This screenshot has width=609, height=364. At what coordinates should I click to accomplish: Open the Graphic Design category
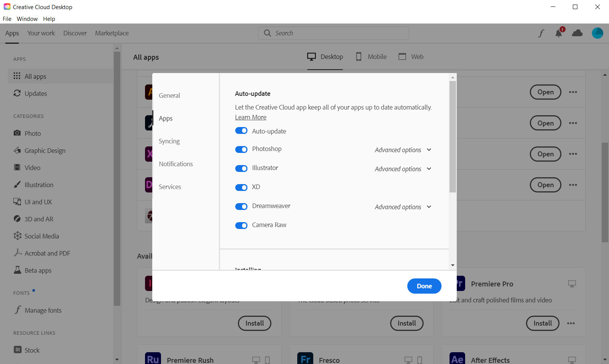coord(17,150)
